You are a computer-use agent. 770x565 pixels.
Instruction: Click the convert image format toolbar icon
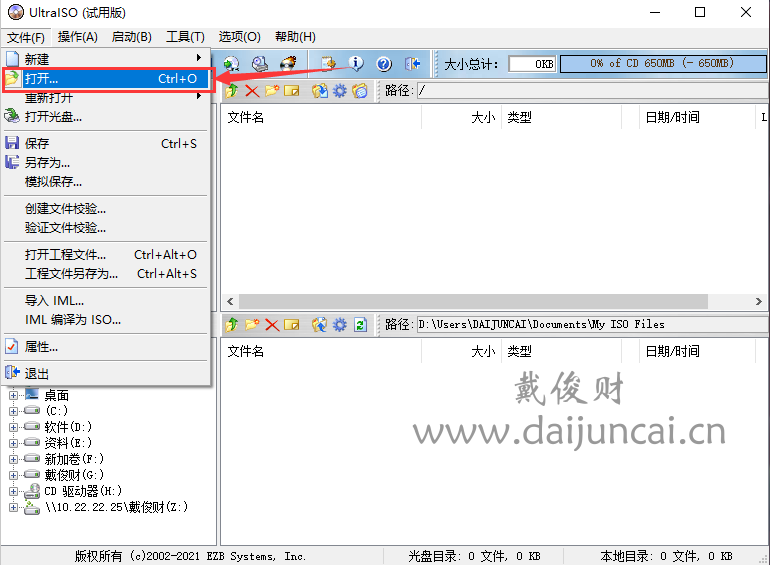pos(232,64)
